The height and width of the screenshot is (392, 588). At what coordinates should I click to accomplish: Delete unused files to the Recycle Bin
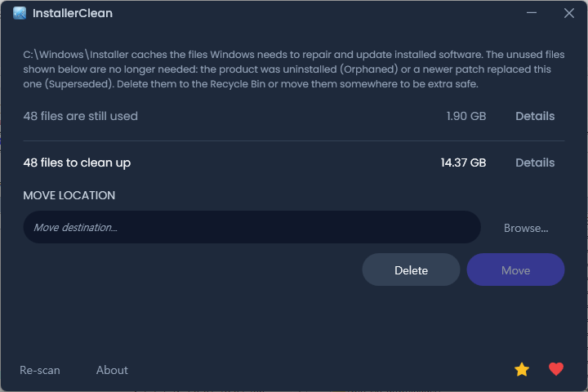tap(411, 269)
